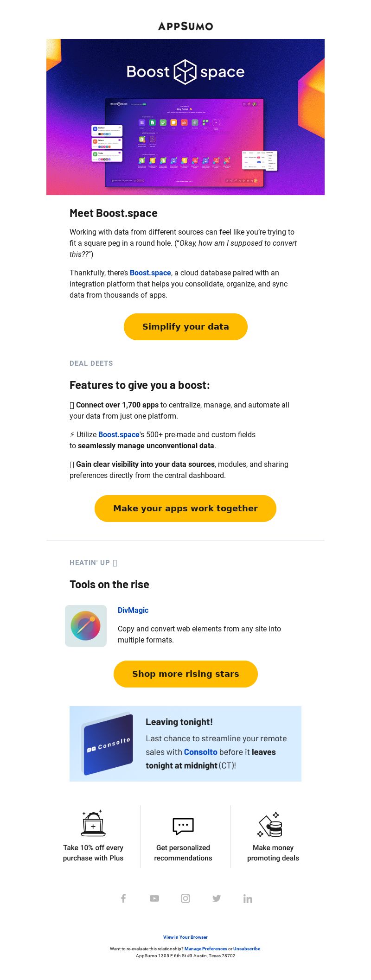The width and height of the screenshot is (371, 980).
Task: Open the YouTube social icon
Action: click(x=154, y=898)
